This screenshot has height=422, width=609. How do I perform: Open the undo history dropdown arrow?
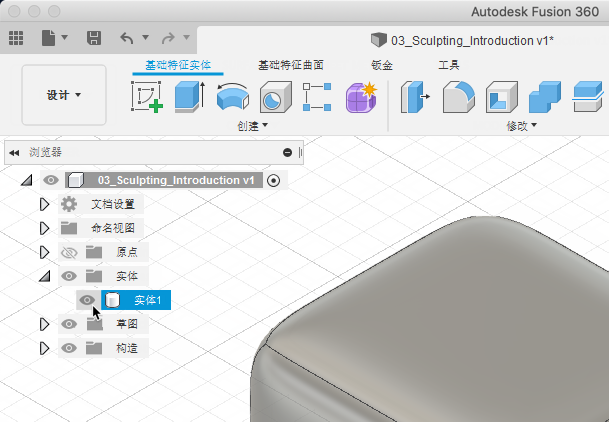pyautogui.click(x=145, y=38)
